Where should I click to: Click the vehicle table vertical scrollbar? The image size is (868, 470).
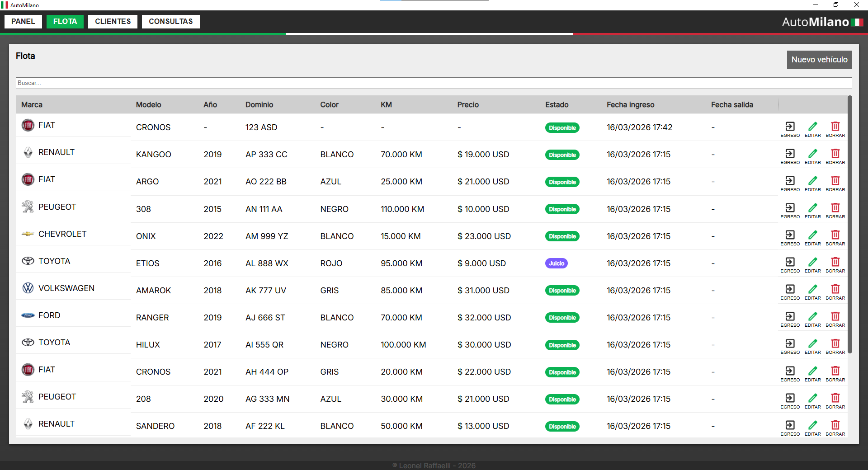tap(849, 226)
